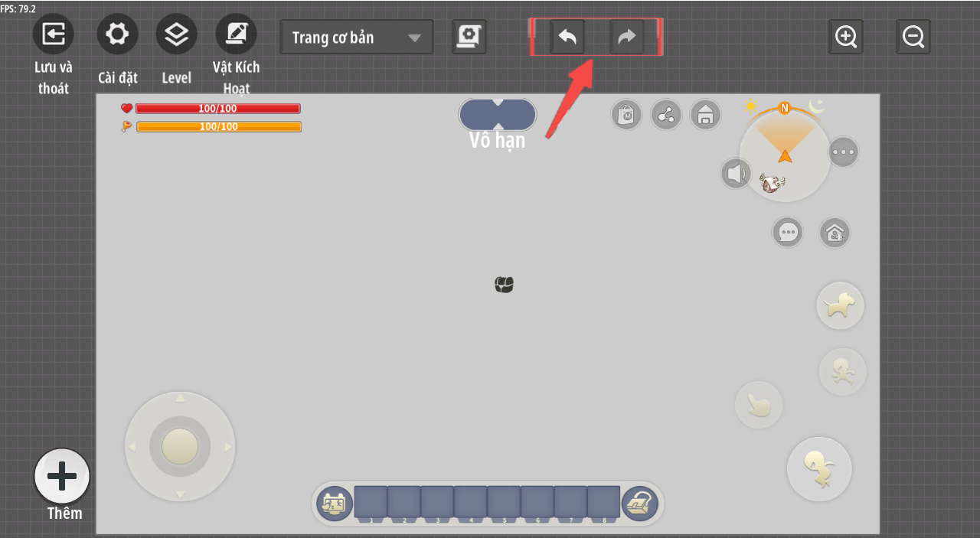
Task: Undo the last action
Action: (x=567, y=37)
